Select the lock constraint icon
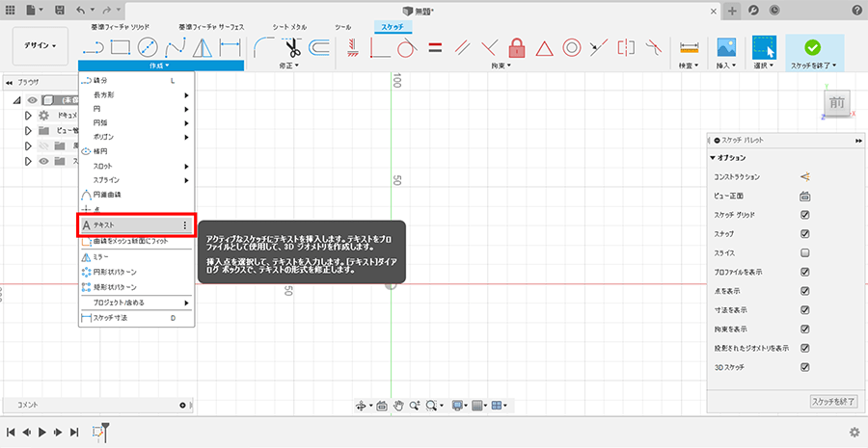 point(516,46)
